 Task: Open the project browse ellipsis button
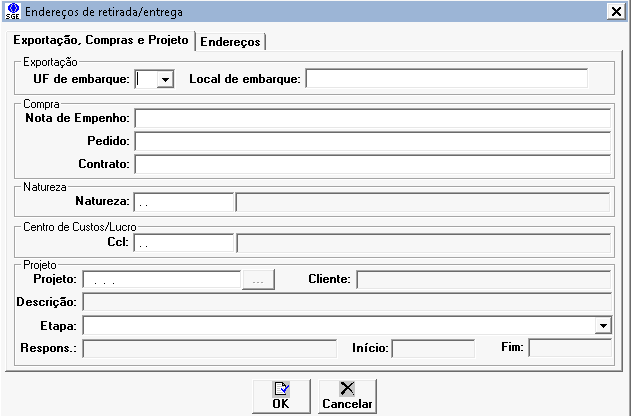pos(258,280)
